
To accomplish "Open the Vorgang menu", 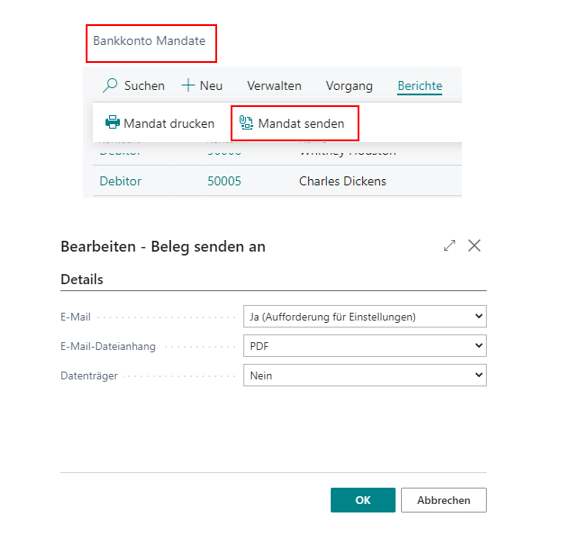I will pos(349,86).
